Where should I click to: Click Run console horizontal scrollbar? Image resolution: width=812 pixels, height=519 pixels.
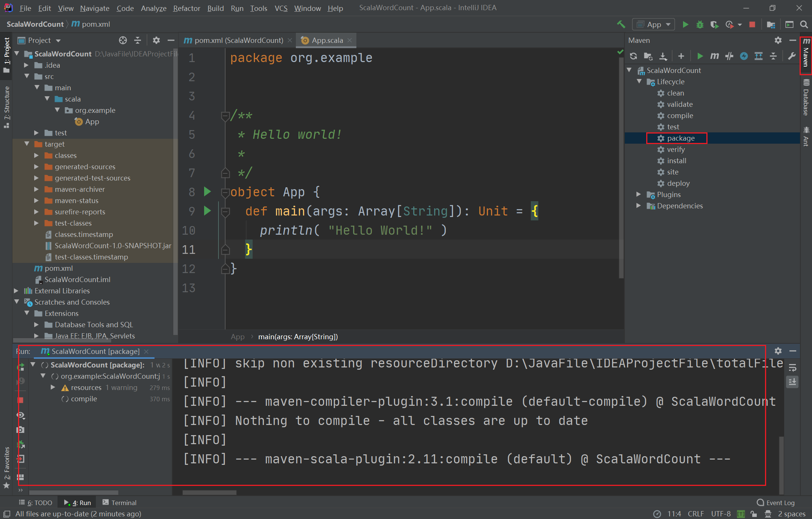209,492
